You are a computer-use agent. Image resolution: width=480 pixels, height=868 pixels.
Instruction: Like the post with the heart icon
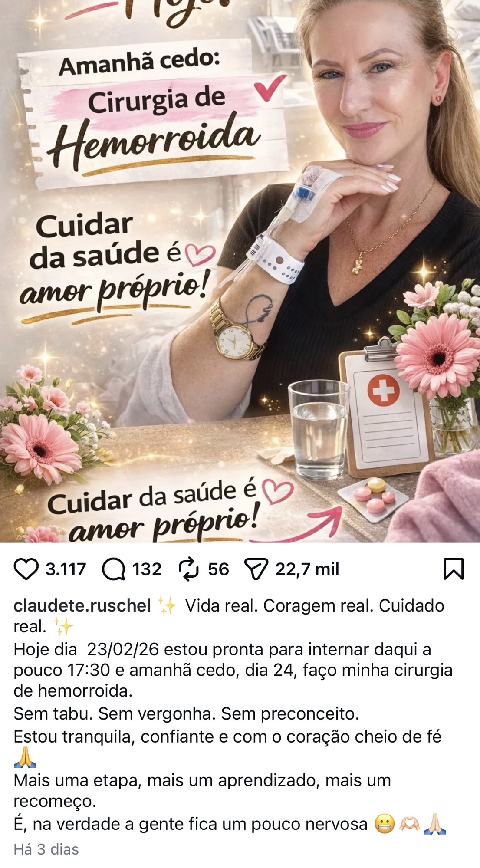[x=26, y=569]
